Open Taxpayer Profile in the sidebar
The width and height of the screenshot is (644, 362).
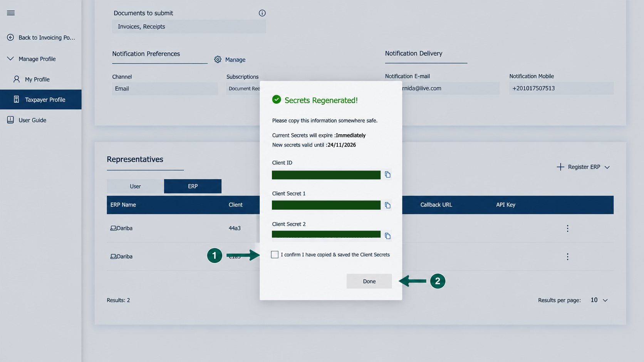[x=41, y=100]
